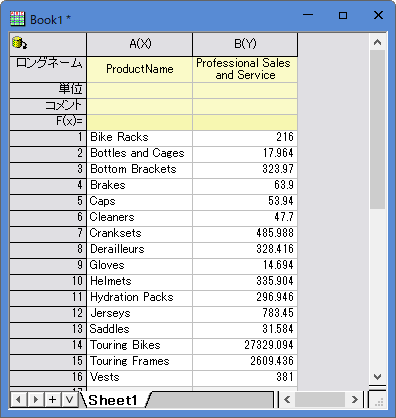Select Professional Sales and Service header cell
396x418 pixels.
pyautogui.click(x=245, y=69)
